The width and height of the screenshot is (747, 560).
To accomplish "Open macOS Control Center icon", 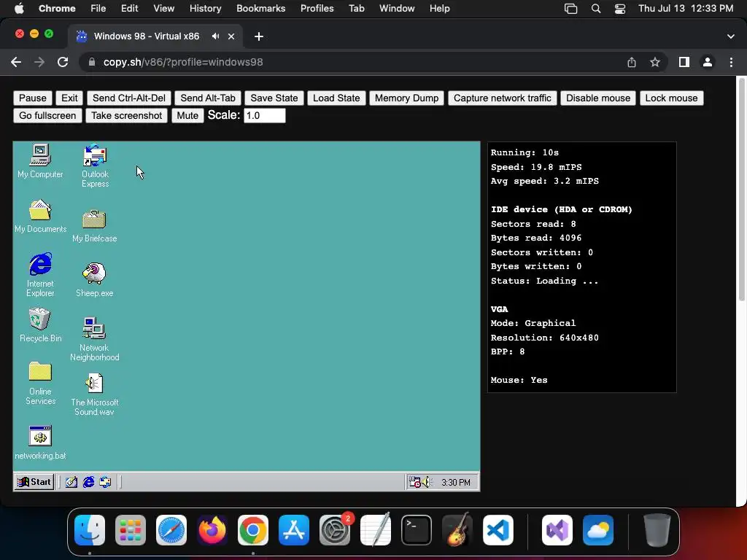I will (x=620, y=9).
